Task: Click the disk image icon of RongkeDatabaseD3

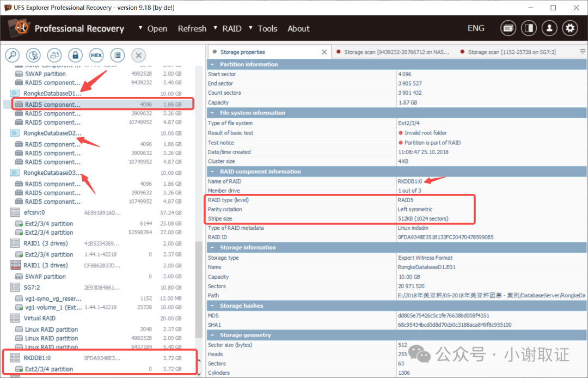Action: tap(15, 173)
